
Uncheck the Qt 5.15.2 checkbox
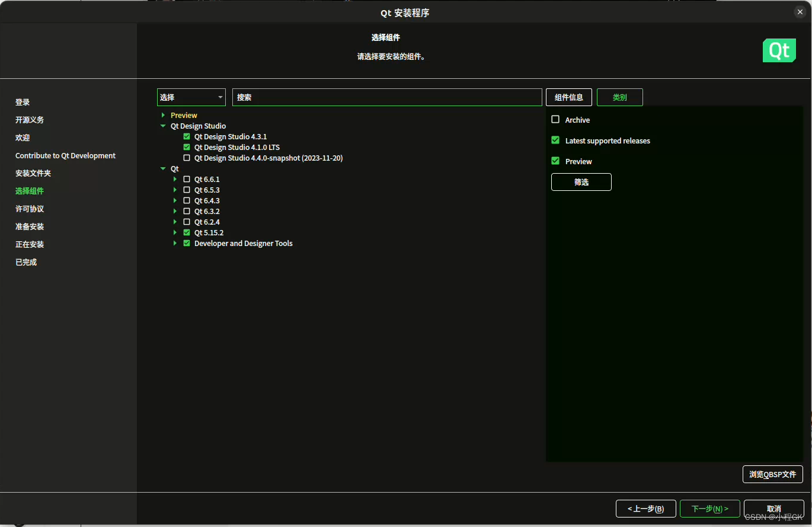(x=187, y=232)
